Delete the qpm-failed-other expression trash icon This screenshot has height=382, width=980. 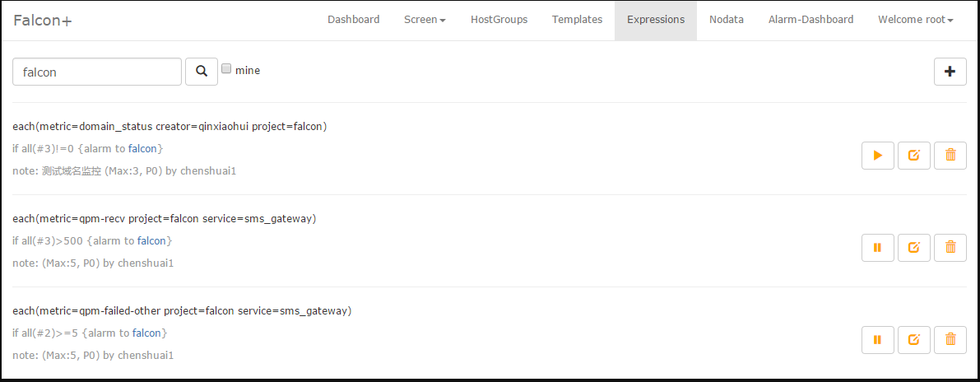coord(950,339)
